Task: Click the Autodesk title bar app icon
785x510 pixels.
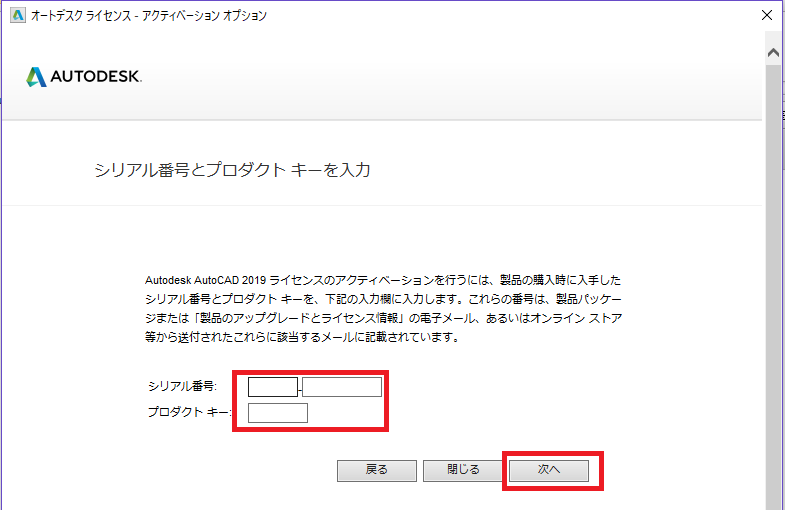Action: click(x=18, y=15)
